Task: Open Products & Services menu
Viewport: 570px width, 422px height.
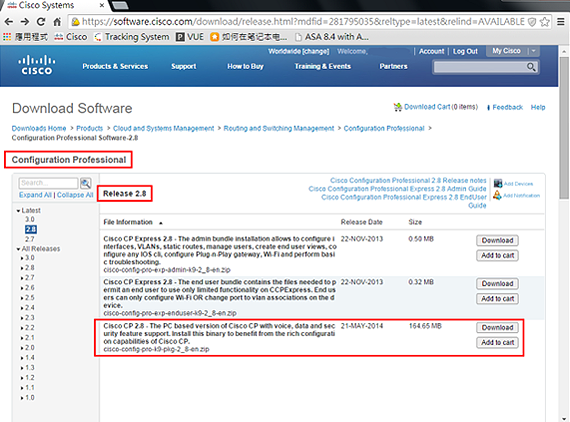Action: [115, 67]
